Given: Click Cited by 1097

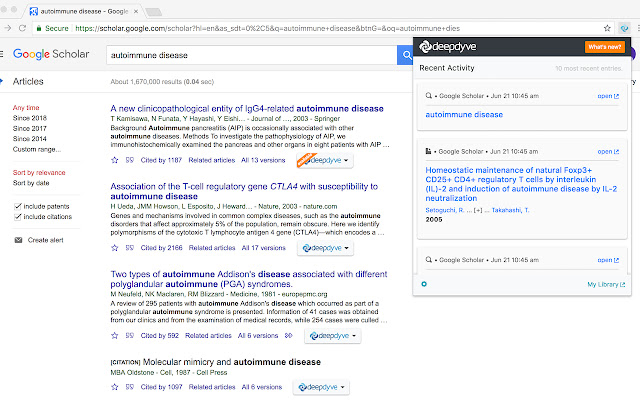Looking at the screenshot, I should 161,387.
